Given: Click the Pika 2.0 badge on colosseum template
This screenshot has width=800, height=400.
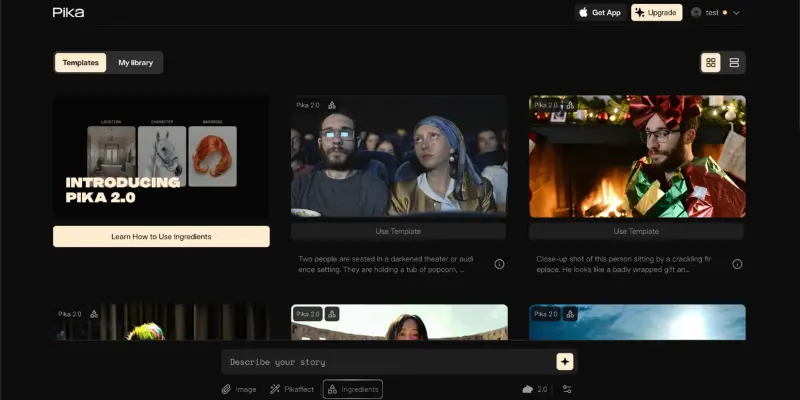Looking at the screenshot, I should pyautogui.click(x=308, y=314).
